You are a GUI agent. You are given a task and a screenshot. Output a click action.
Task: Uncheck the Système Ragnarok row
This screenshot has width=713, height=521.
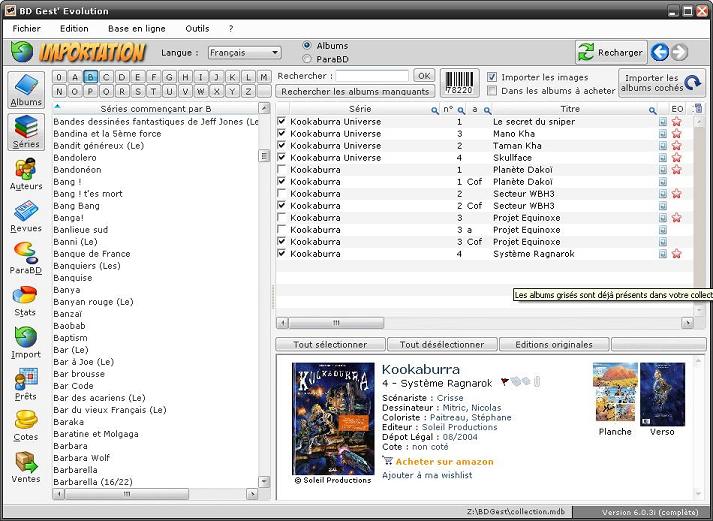281,253
